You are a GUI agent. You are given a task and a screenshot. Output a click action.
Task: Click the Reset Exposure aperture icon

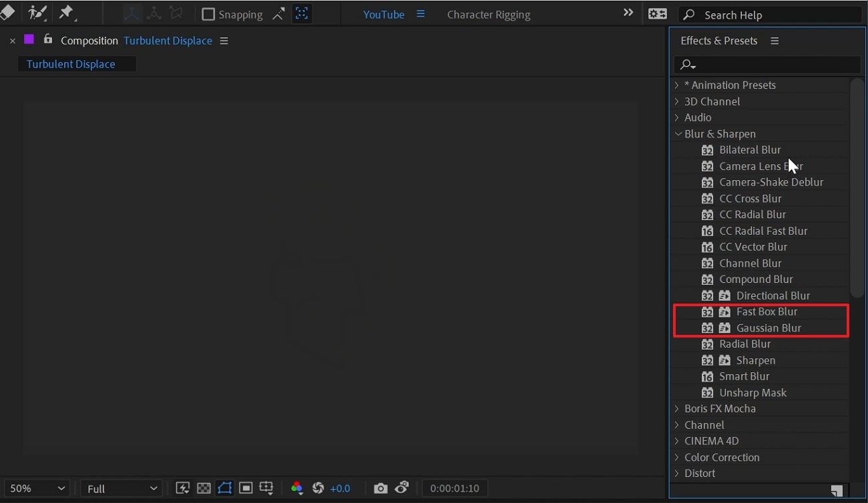pyautogui.click(x=318, y=488)
